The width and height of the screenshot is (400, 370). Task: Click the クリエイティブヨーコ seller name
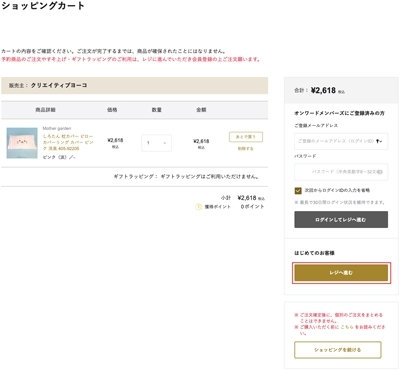coord(59,85)
